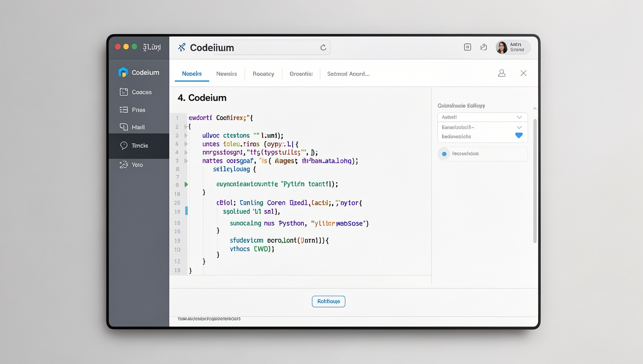Viewport: 643px width, 364px height.
Task: Open the Yeio sidebar icon
Action: point(124,165)
